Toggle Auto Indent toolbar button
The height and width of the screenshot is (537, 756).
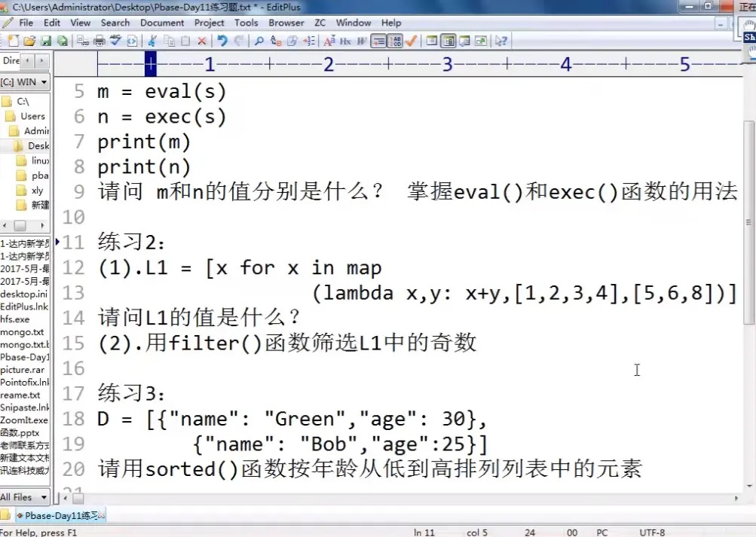[378, 41]
